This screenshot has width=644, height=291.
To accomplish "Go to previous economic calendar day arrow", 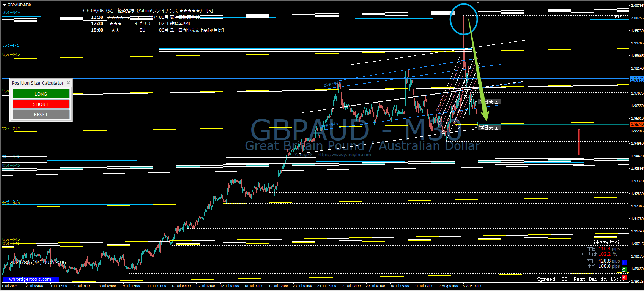I will (83, 11).
